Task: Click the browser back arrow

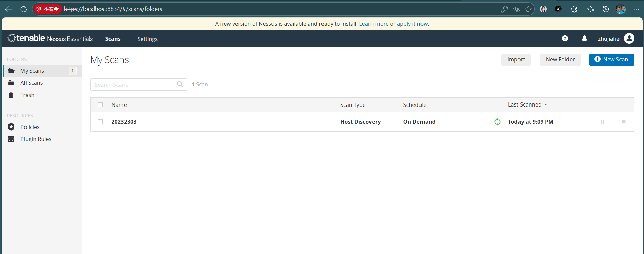Action: 9,9
